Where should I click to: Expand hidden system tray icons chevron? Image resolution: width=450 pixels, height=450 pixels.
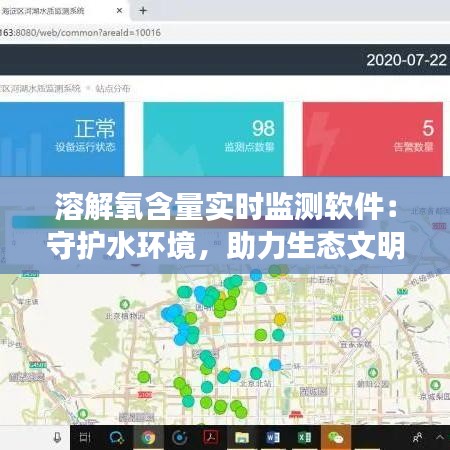(440, 437)
